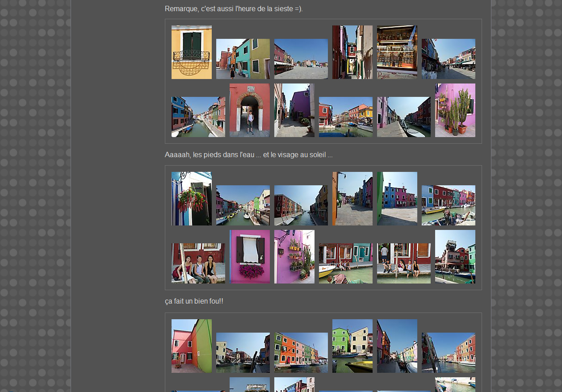Open the magenta wall window with flowers photo

[x=249, y=257]
